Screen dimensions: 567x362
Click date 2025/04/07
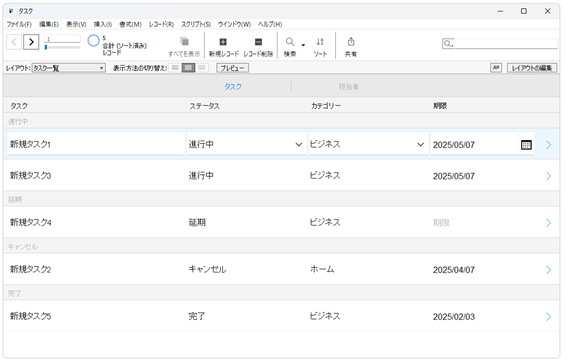tap(454, 270)
